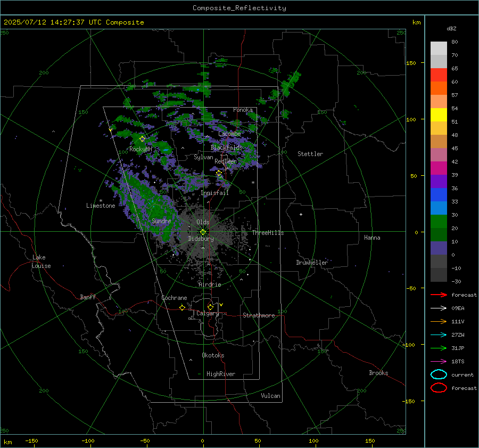Click the purple 36 dBZ color swatch

pos(439,182)
